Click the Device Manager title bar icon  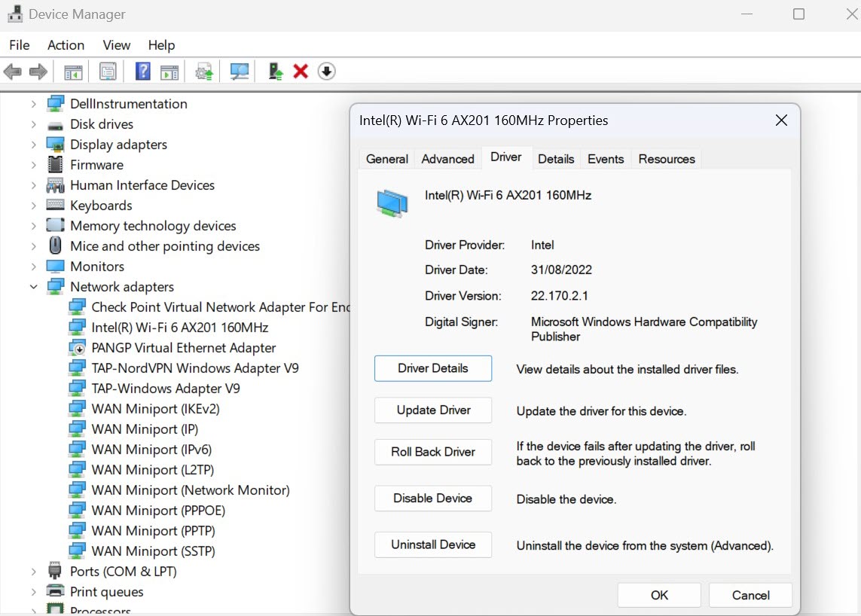(x=15, y=14)
